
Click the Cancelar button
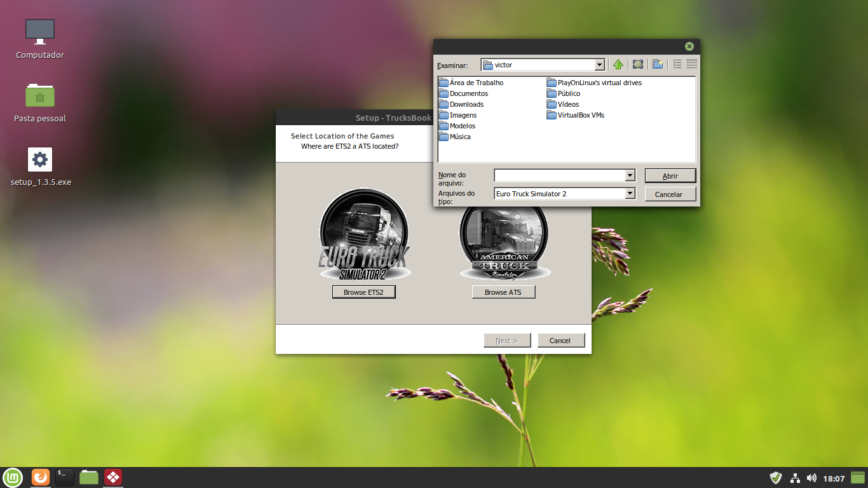coord(670,194)
